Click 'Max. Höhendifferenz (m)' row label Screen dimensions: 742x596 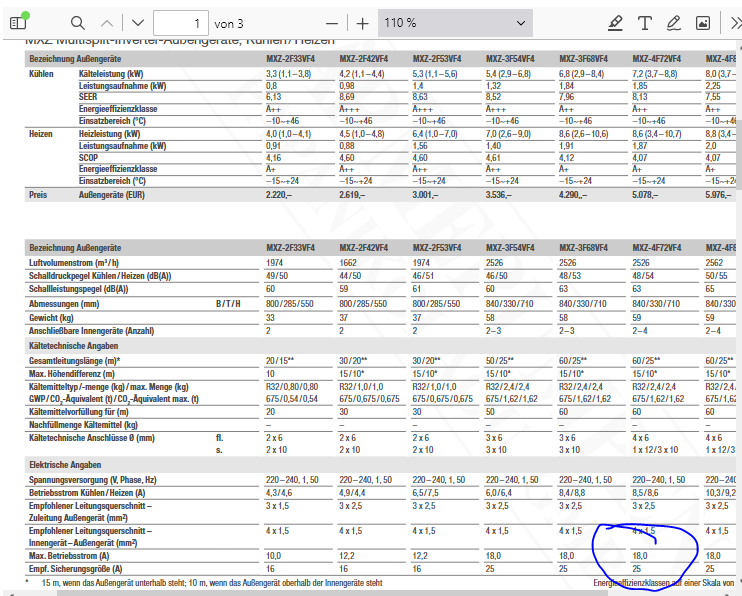tap(71, 374)
